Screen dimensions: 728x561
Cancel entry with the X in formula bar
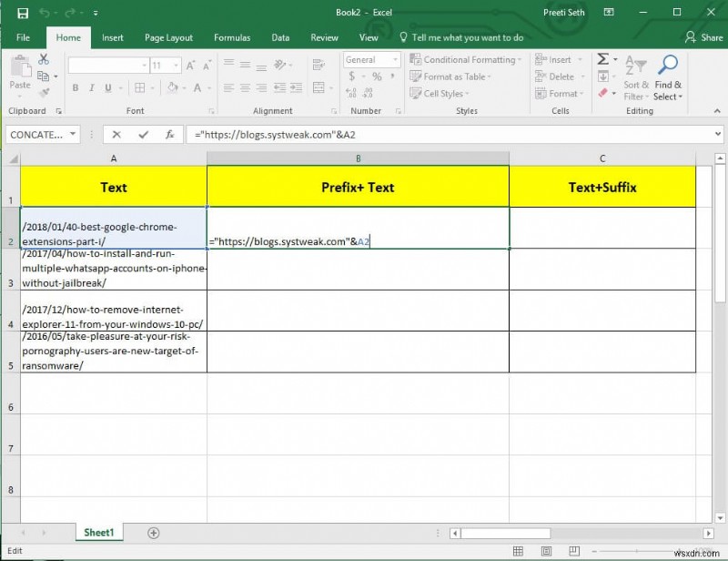[116, 134]
